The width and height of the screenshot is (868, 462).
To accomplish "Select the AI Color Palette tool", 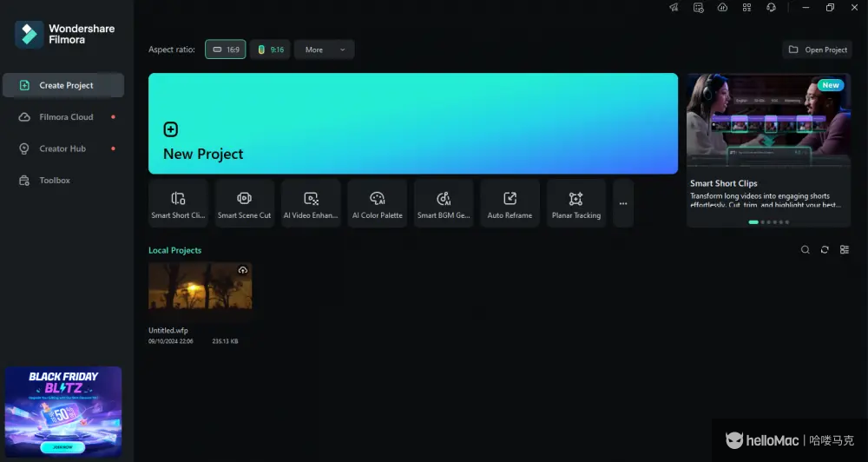I will tap(377, 203).
